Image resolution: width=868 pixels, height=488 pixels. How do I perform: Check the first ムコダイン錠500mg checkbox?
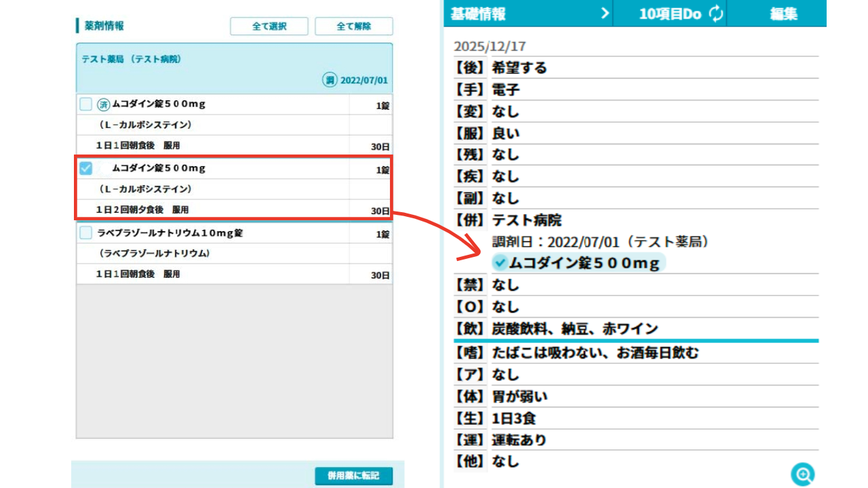point(86,104)
